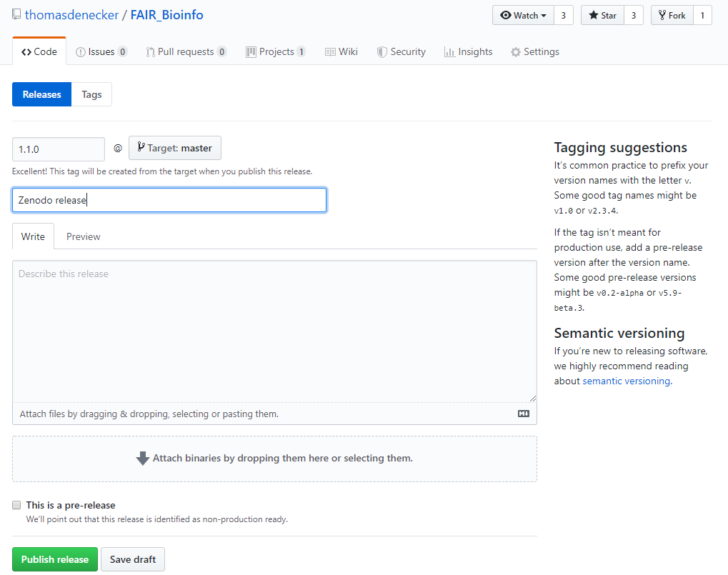
Task: Click the Settings gear icon
Action: point(516,52)
